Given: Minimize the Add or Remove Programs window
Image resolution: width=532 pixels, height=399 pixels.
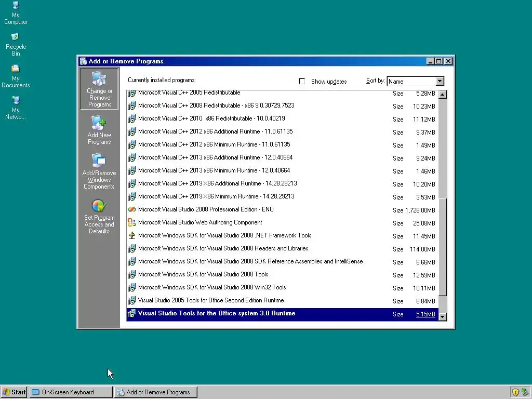Looking at the screenshot, I should 430,61.
